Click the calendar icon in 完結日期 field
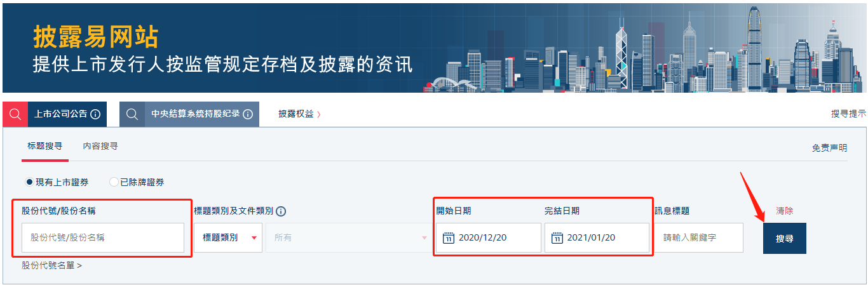This screenshot has height=285, width=868. point(557,238)
